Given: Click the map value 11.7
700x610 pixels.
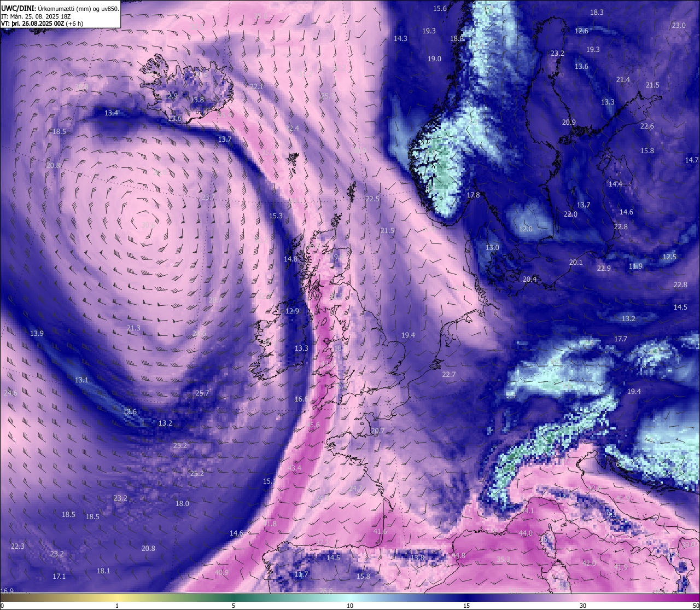Looking at the screenshot, I should coord(301,574).
